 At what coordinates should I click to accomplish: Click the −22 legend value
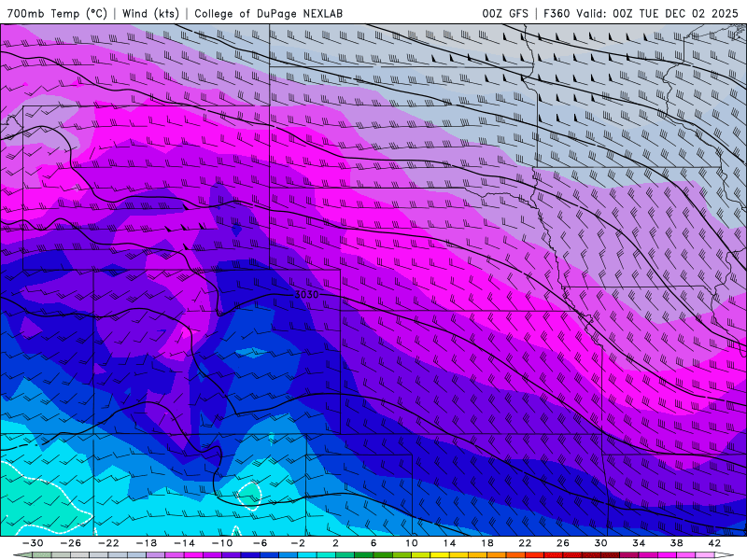tap(108, 543)
